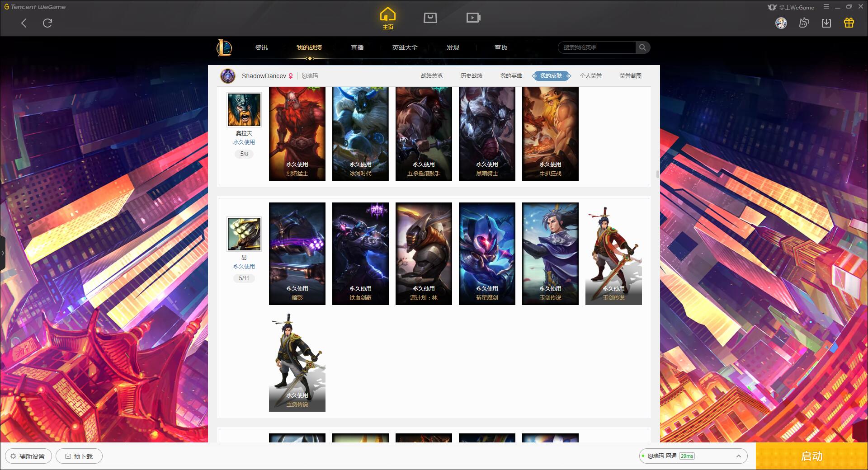Launch the game with 启动 button

pos(811,456)
